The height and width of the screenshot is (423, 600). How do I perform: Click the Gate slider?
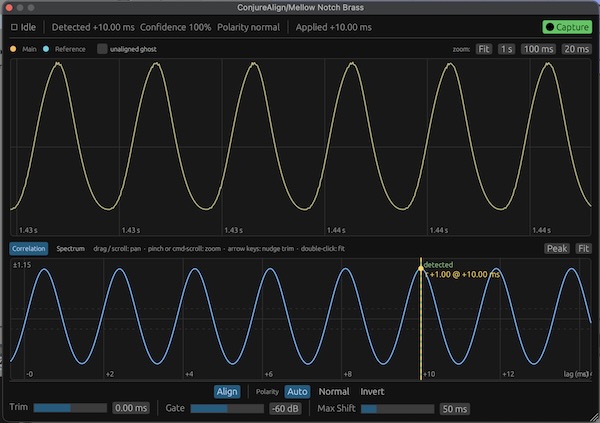point(227,409)
